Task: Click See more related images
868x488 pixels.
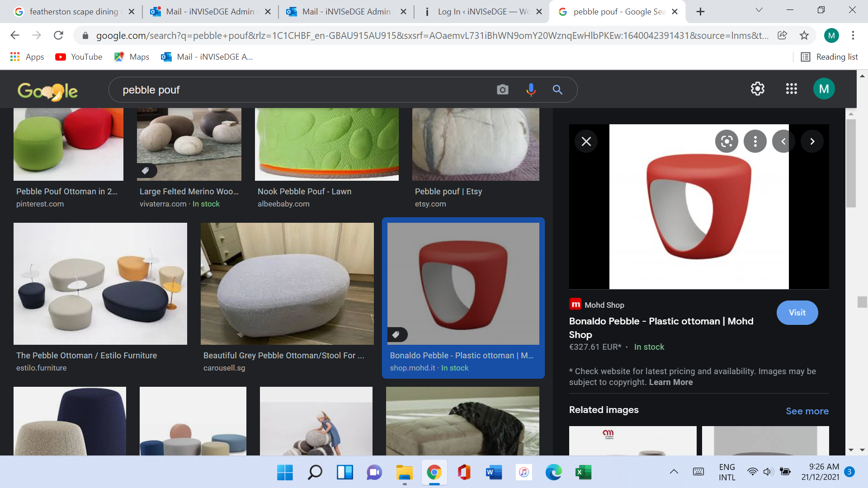Action: coord(807,411)
